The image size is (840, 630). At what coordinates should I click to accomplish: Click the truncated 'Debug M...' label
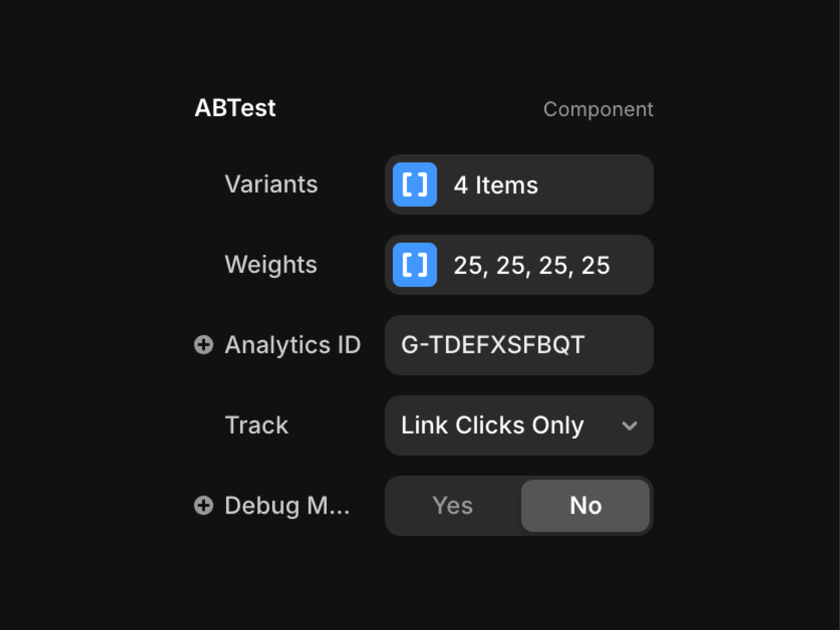[x=287, y=505]
